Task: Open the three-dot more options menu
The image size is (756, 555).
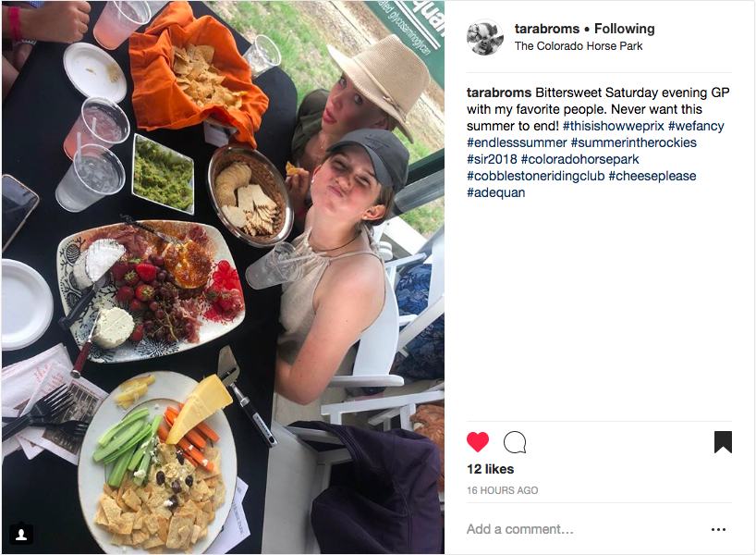Action: coord(718,529)
